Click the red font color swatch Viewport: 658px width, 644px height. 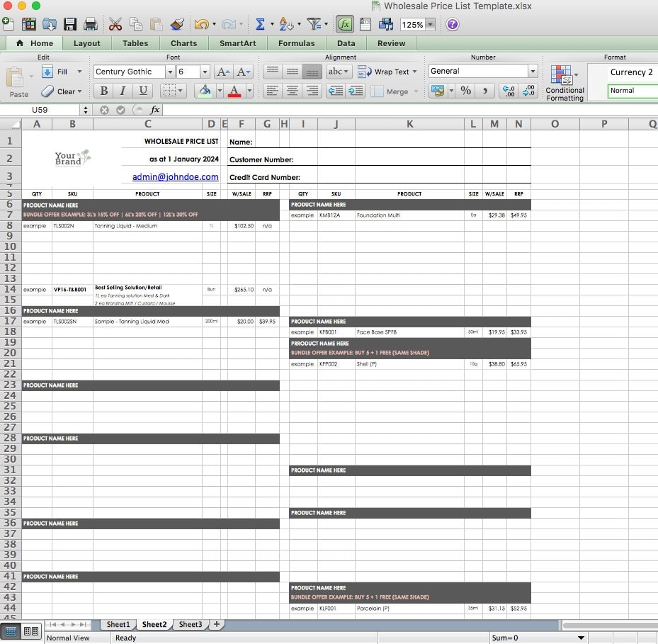234,91
